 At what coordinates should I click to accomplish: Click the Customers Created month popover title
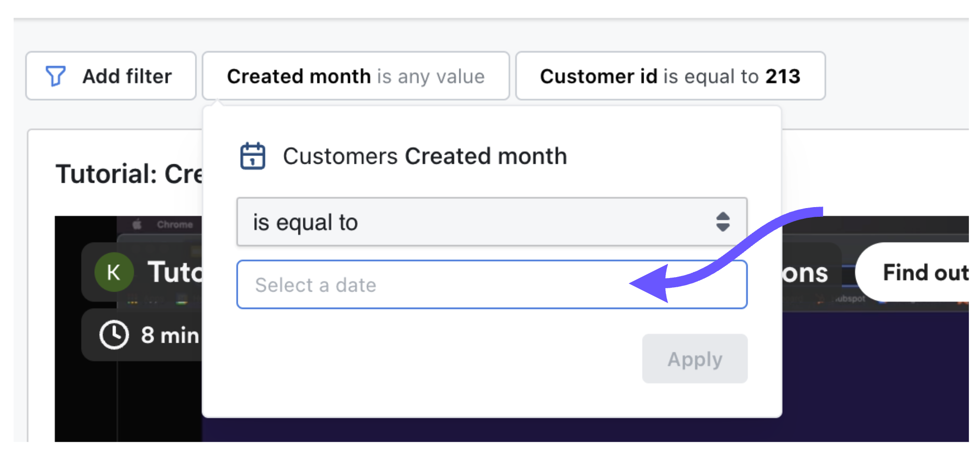pyautogui.click(x=425, y=156)
